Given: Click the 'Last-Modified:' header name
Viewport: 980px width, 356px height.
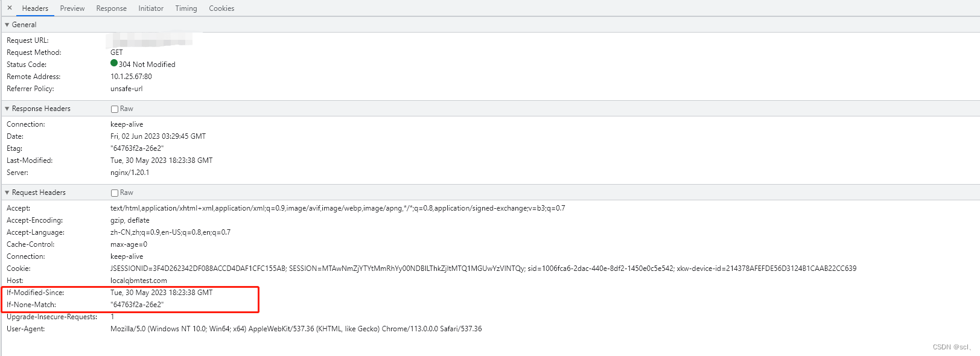Looking at the screenshot, I should pos(30,161).
